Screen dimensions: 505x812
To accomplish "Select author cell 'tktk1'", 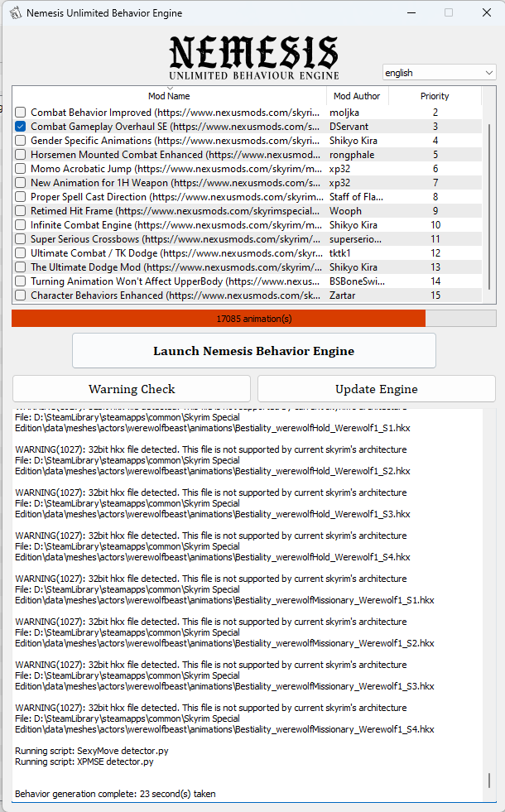I will [x=339, y=253].
